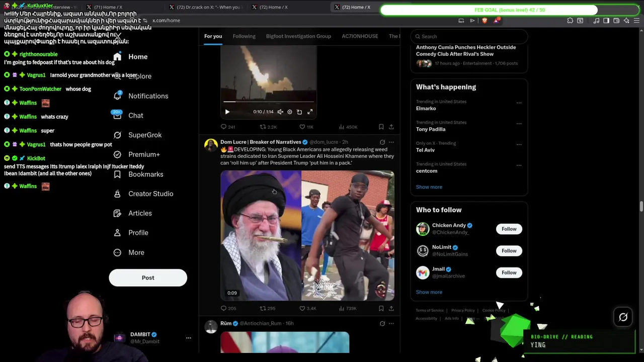Open Grok floating button at right

pyautogui.click(x=623, y=317)
